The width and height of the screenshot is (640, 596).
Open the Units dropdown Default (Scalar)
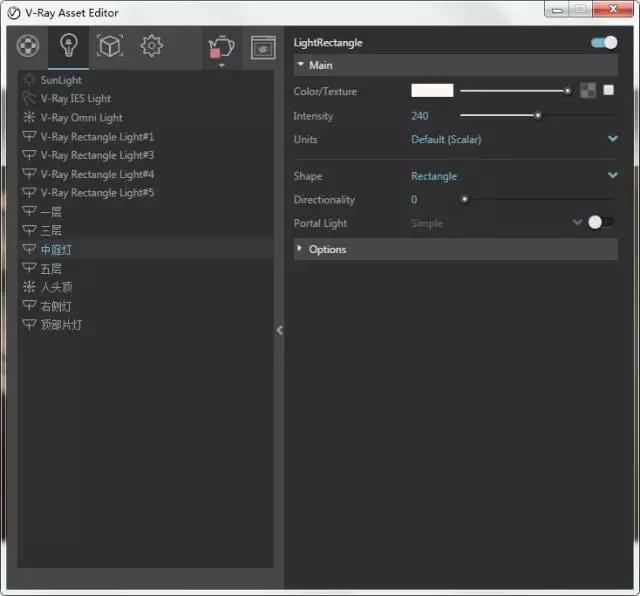pyautogui.click(x=514, y=139)
